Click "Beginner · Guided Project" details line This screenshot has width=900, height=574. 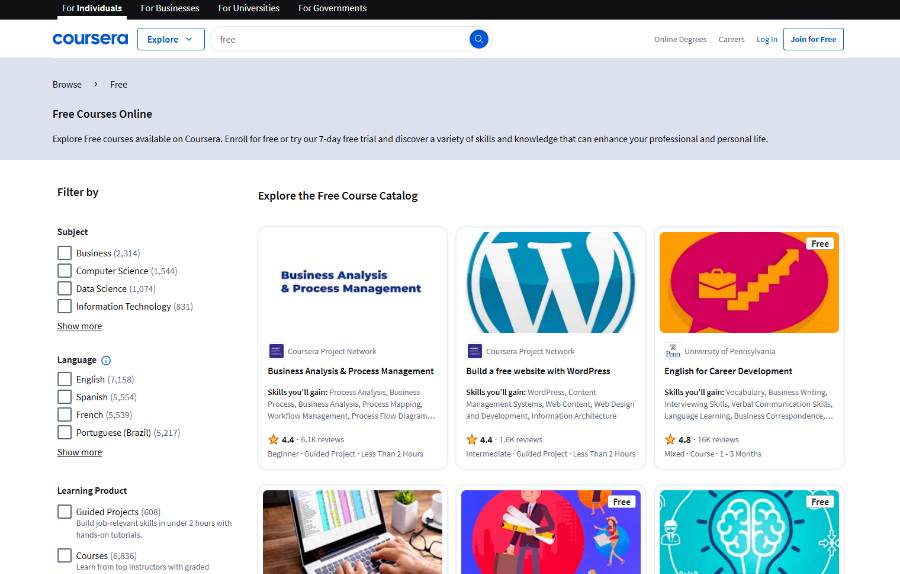(x=346, y=454)
